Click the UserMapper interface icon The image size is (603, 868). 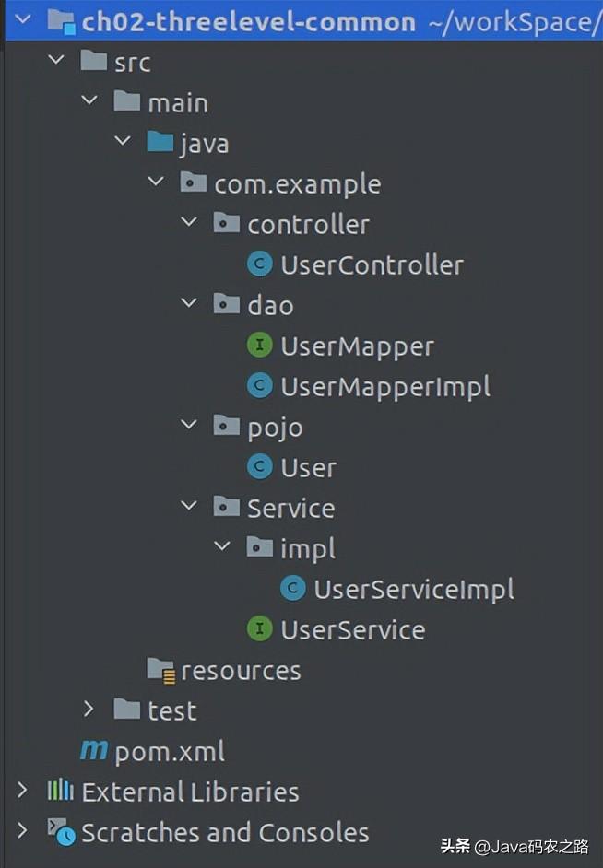pos(260,345)
